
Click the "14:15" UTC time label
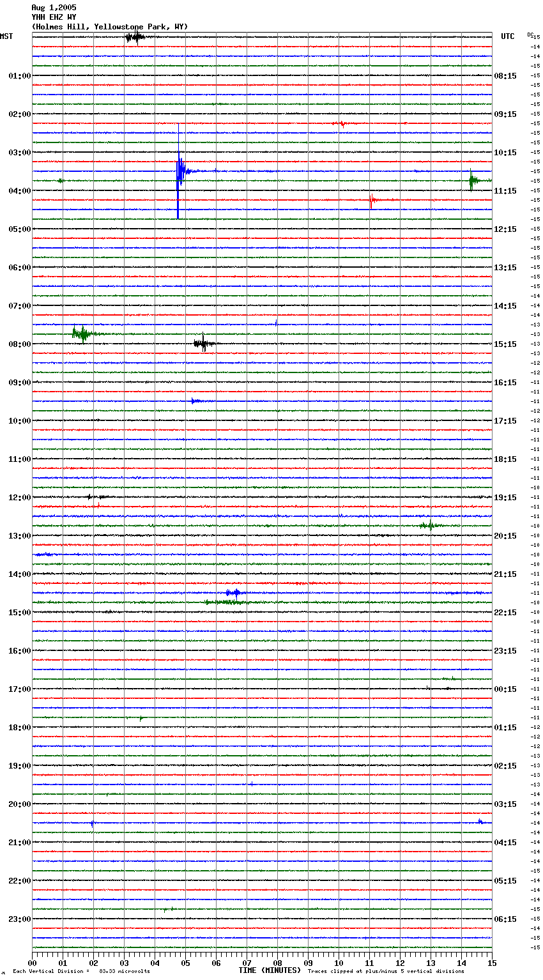pos(505,306)
